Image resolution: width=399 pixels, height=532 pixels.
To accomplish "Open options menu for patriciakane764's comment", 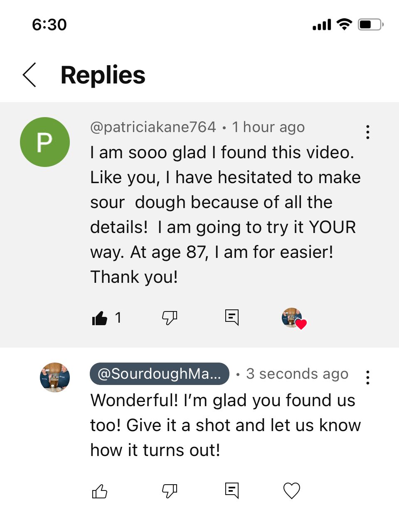I will tap(367, 132).
